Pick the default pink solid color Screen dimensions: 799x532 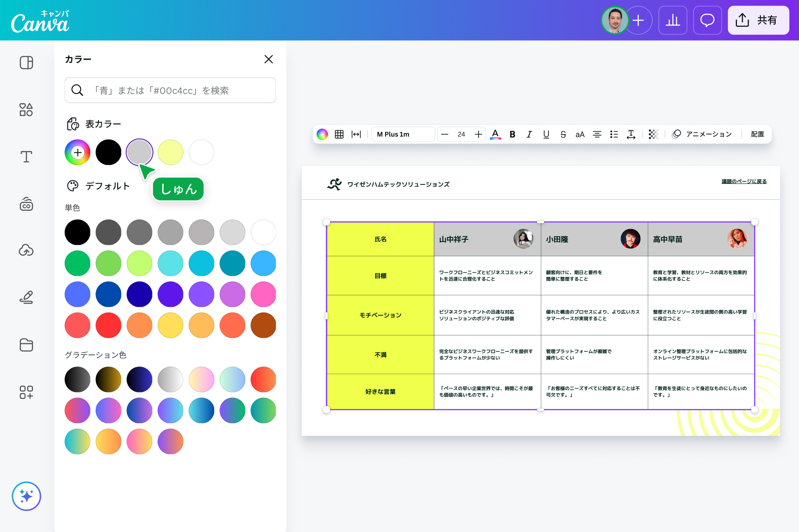(x=263, y=294)
